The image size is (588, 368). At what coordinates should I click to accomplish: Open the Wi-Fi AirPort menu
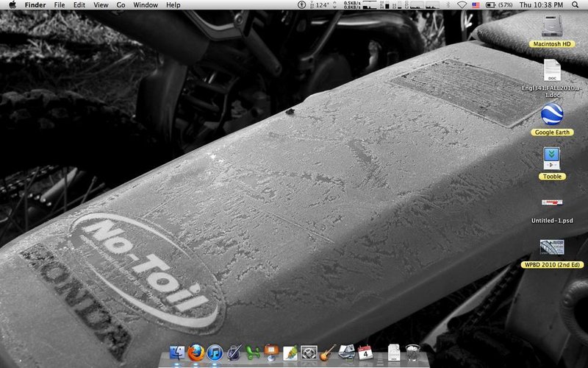point(462,5)
